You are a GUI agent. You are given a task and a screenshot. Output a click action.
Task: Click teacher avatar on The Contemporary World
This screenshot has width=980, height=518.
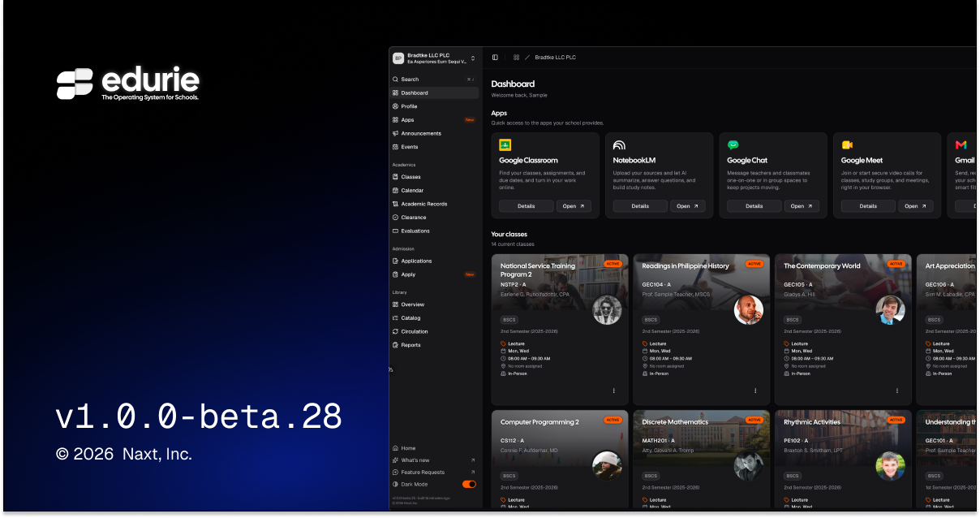pos(890,310)
